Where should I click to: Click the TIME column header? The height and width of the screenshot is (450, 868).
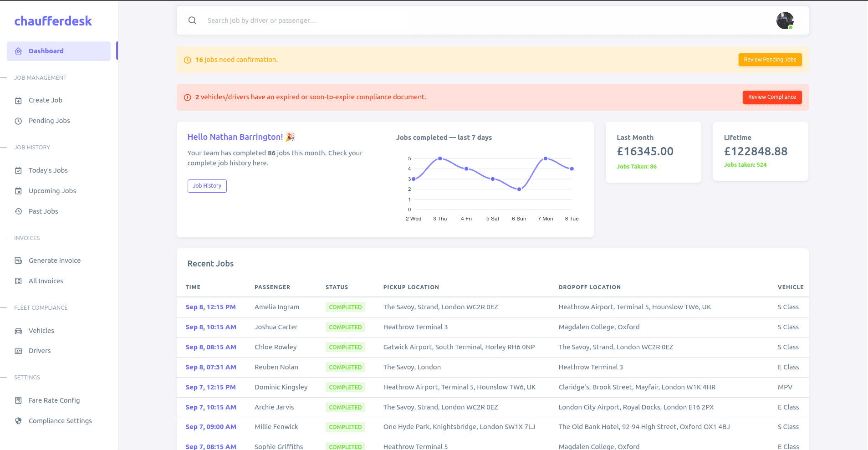pos(193,287)
